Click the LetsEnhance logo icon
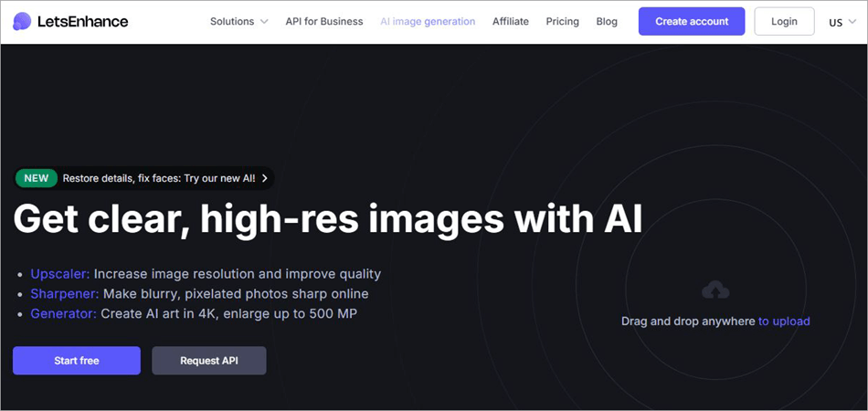This screenshot has width=868, height=411. (x=22, y=21)
